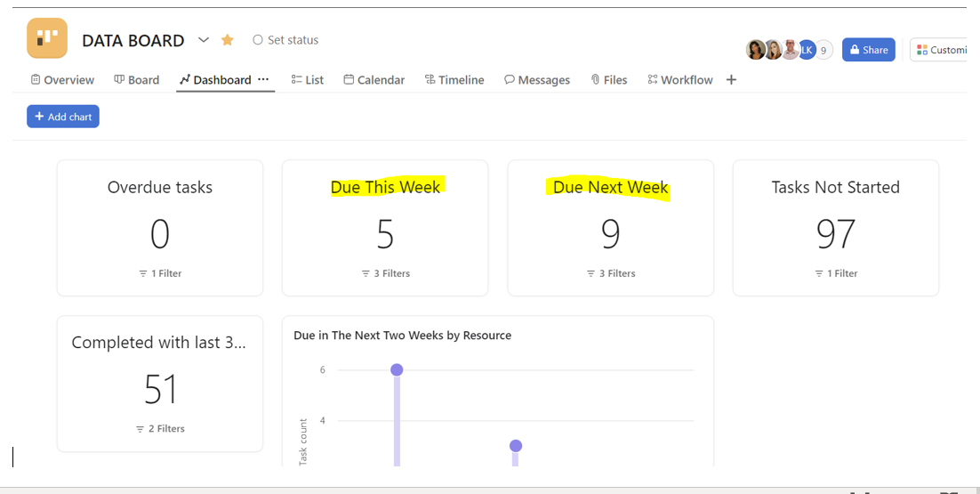
Task: Open the third member avatar photo
Action: [x=790, y=50]
